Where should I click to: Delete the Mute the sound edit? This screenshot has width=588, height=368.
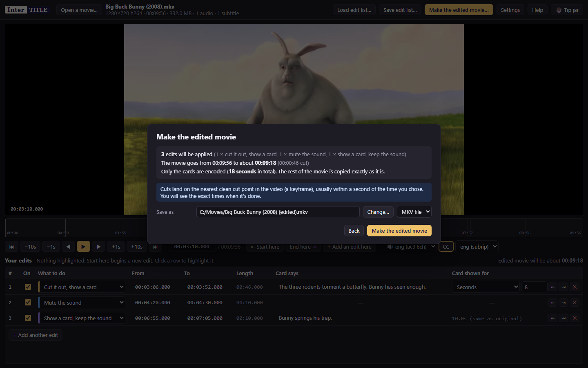coord(575,303)
